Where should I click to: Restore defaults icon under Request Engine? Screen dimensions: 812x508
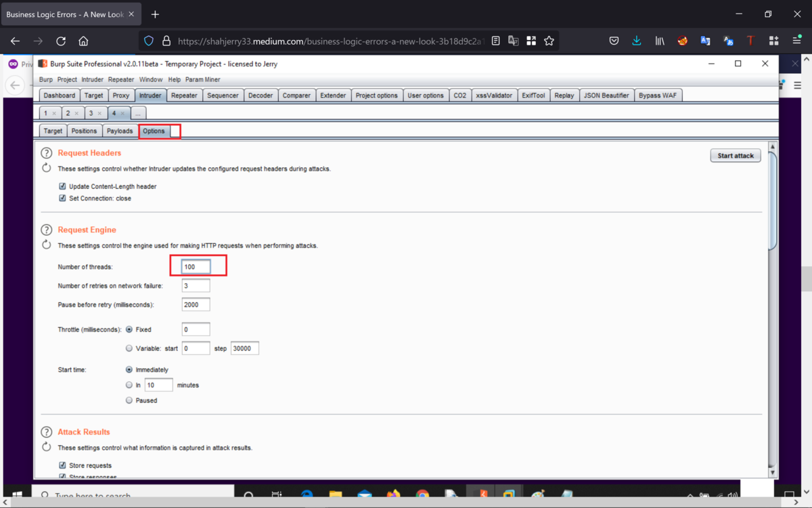tap(47, 245)
